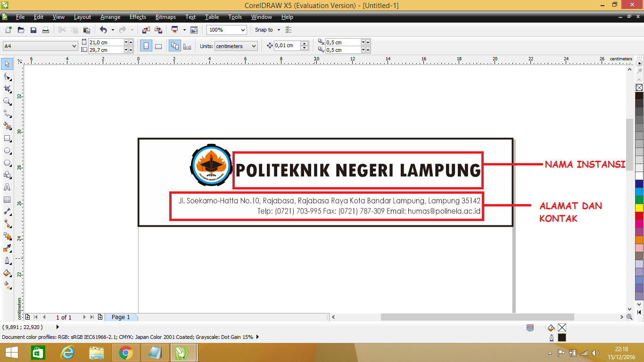Expand the color profile status arrow
The height and width of the screenshot is (362, 644).
tap(257, 337)
